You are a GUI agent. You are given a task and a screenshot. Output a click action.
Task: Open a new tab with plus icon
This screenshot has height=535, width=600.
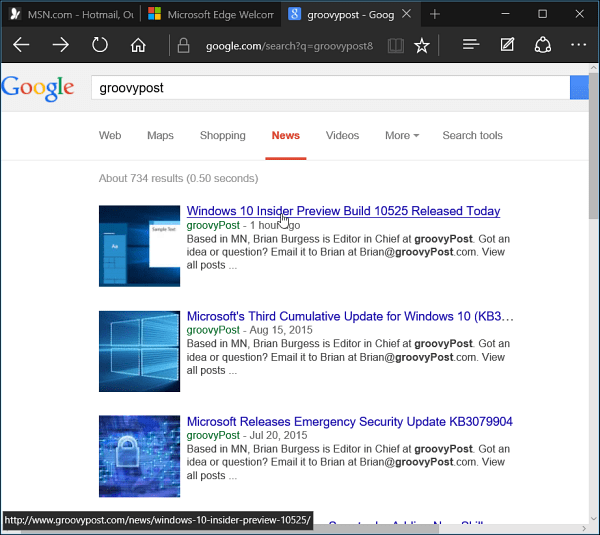[435, 14]
